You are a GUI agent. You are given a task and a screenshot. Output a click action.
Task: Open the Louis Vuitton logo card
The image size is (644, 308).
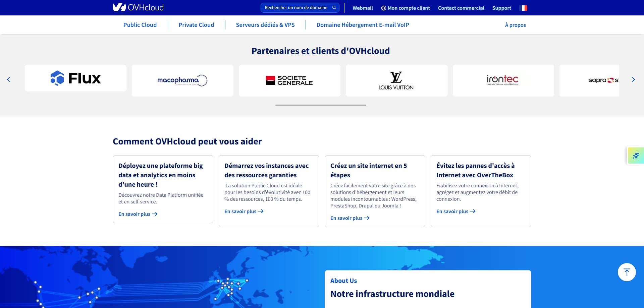[396, 80]
